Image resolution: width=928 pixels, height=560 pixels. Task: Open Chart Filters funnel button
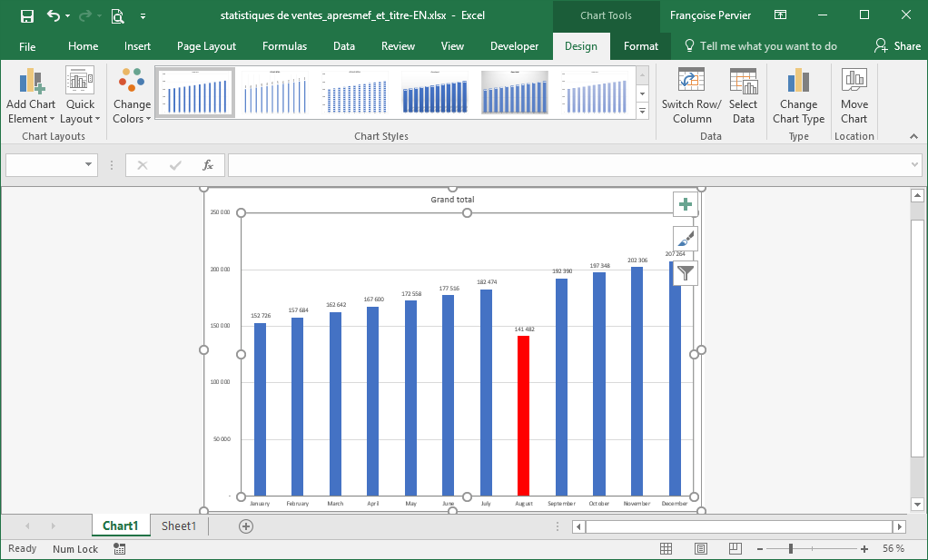point(686,272)
